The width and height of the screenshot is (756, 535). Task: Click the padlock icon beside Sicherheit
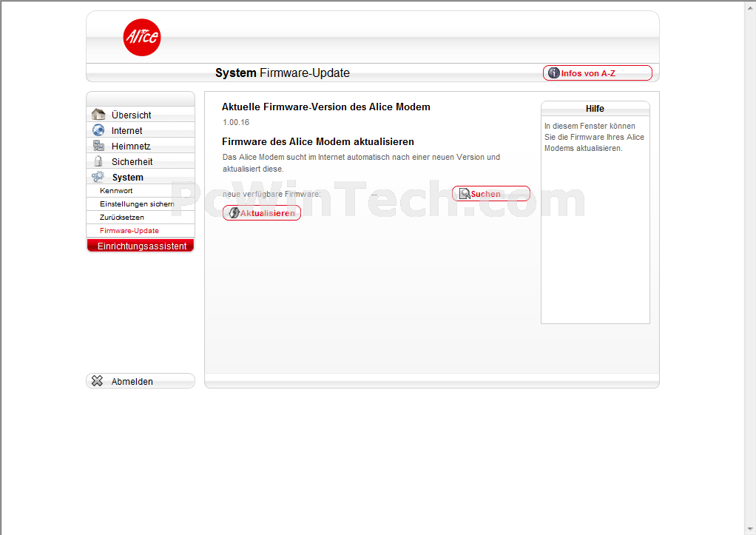[x=98, y=161]
